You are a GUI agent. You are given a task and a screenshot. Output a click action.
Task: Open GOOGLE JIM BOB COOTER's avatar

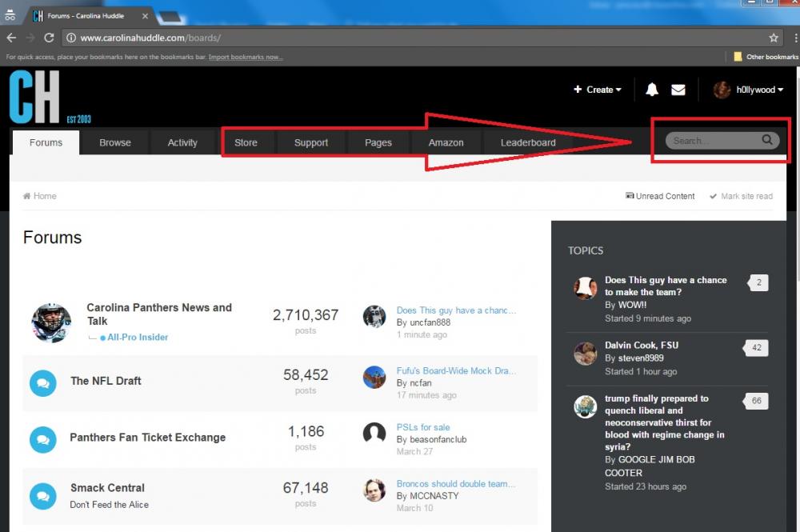point(586,407)
